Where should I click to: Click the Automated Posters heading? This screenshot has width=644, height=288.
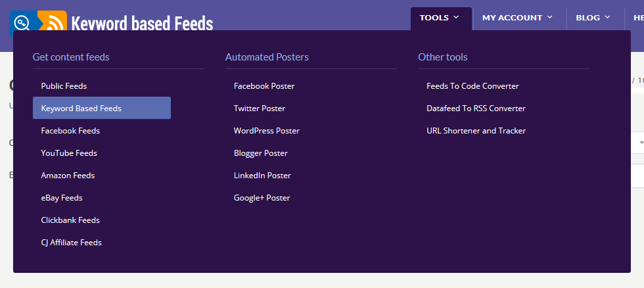point(267,57)
